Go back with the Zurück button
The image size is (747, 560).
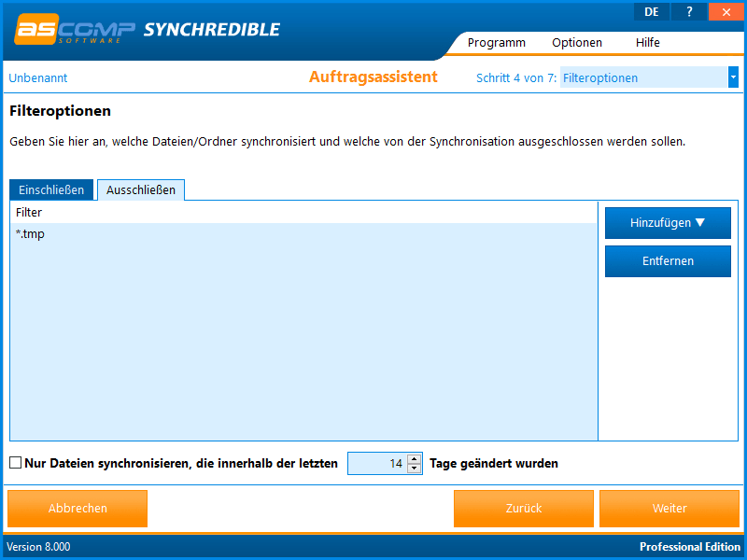click(x=523, y=509)
